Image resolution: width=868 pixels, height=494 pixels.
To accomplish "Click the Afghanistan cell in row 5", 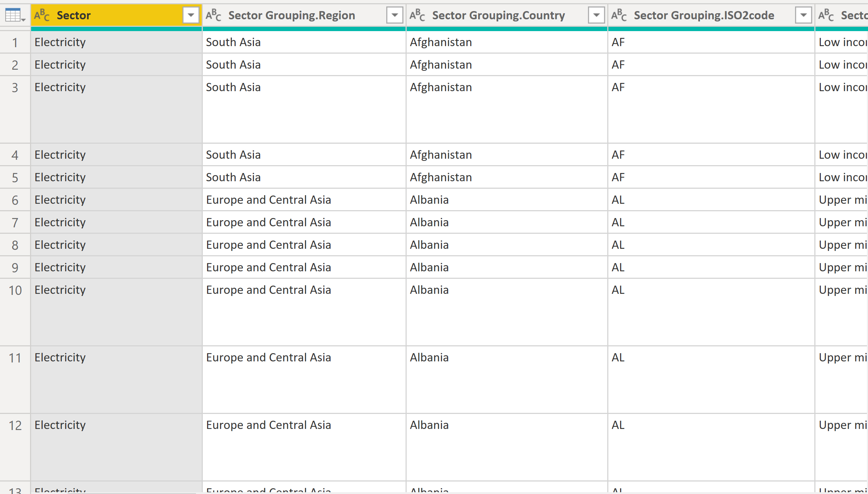I will tap(507, 178).
